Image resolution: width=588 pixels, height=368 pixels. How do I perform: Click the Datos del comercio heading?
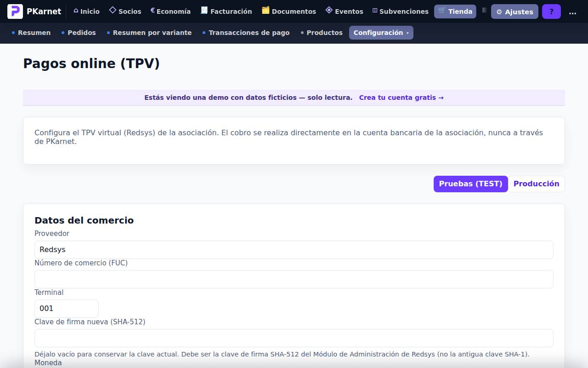click(x=84, y=220)
